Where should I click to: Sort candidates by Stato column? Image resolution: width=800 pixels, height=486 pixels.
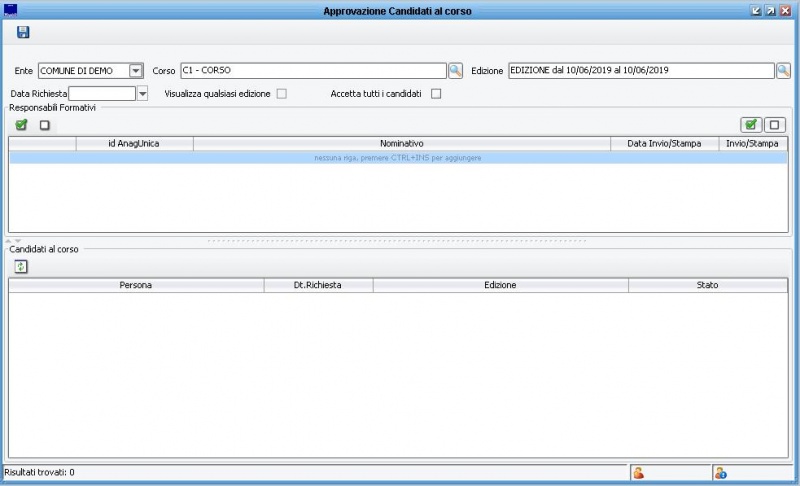click(708, 285)
